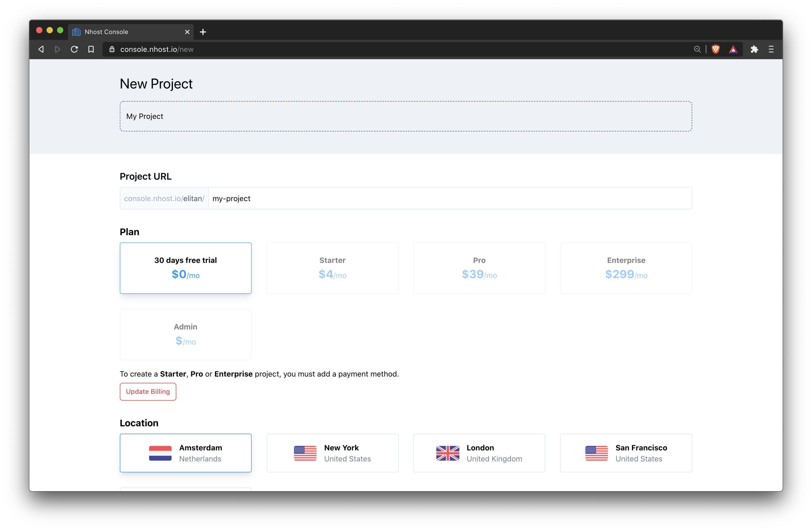Click the My Project name field
Image resolution: width=812 pixels, height=530 pixels.
(405, 116)
